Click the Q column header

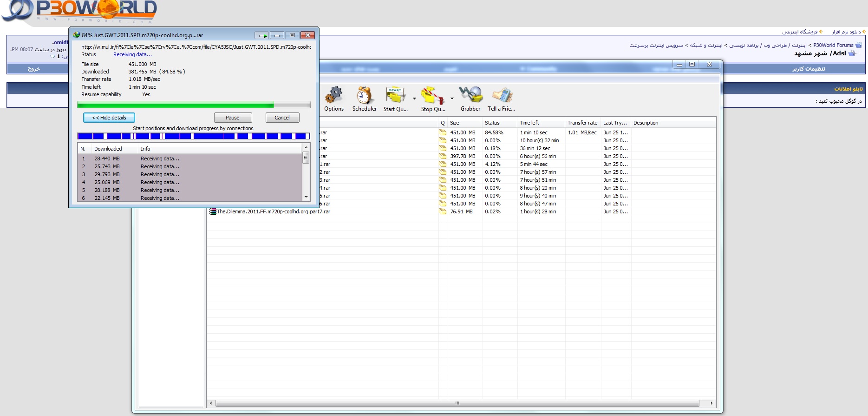click(x=443, y=123)
